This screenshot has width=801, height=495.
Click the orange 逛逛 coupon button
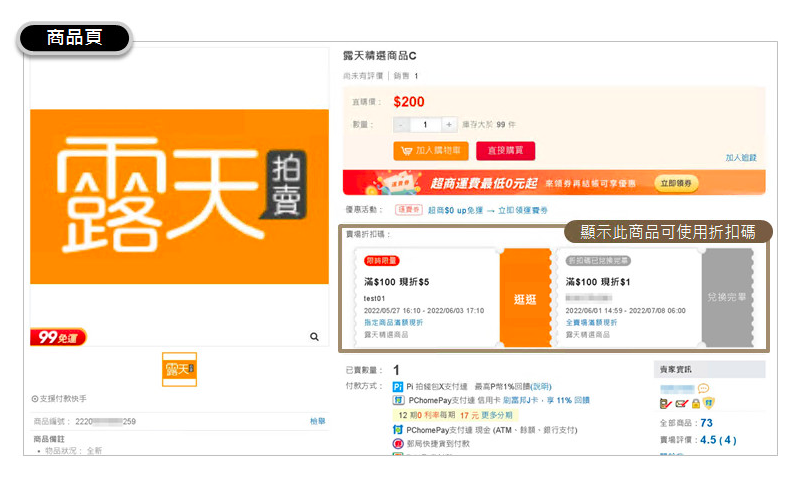point(525,298)
